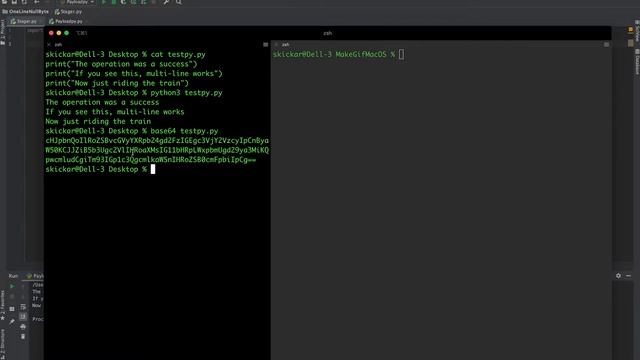Viewport: 640px width, 360px height.
Task: Click the trash clear-all icon in the Run panel
Action: pos(23,336)
